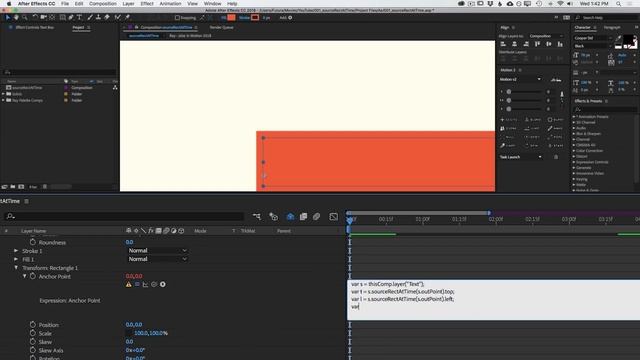Click align top edges icon
Screen dimensions: 640x360
click(538, 44)
